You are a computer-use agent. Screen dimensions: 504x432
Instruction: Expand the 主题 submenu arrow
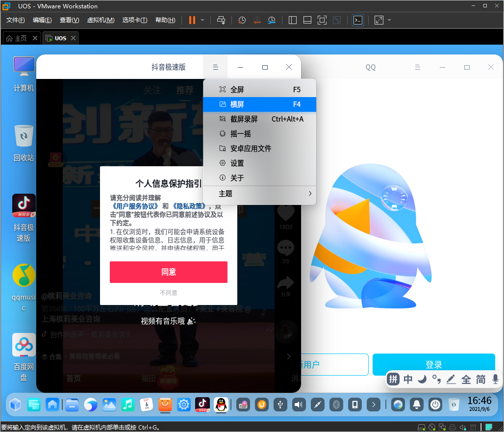point(310,194)
